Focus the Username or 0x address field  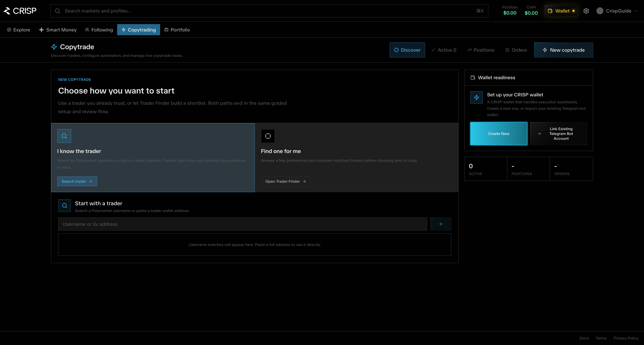click(x=243, y=224)
